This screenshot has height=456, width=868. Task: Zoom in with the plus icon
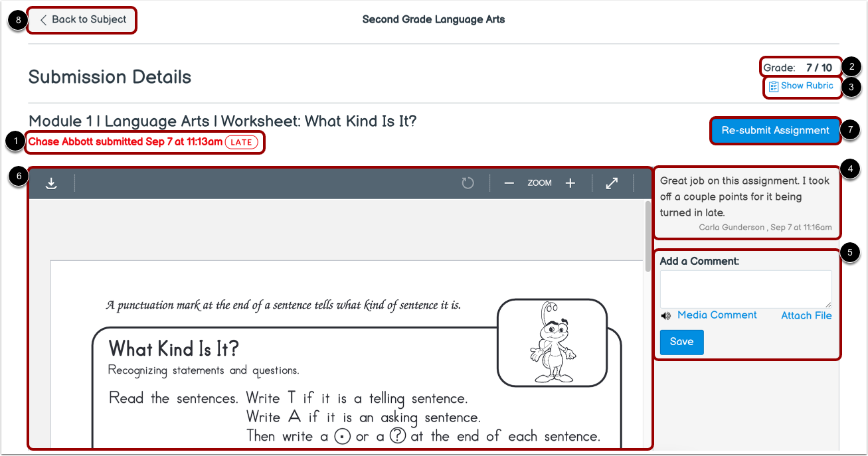570,183
